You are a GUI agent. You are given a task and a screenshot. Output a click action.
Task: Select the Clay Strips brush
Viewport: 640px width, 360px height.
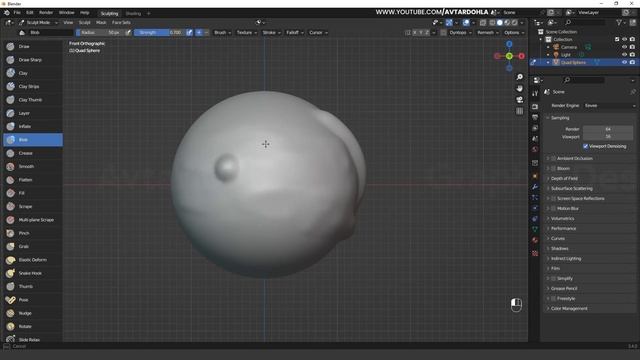click(x=33, y=87)
